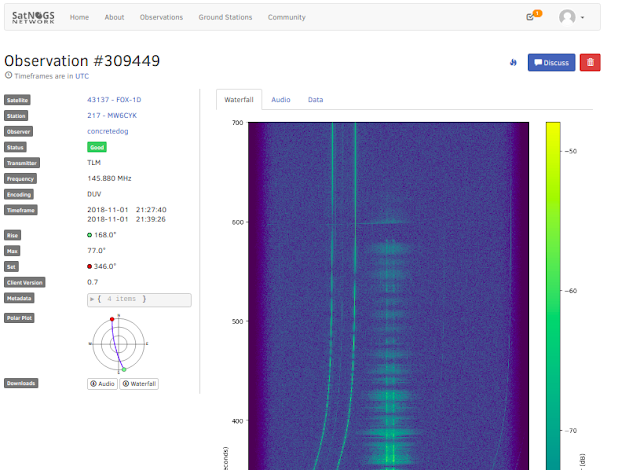The height and width of the screenshot is (470, 640).
Task: Click the SatNOGS Network logo
Action: click(x=33, y=17)
